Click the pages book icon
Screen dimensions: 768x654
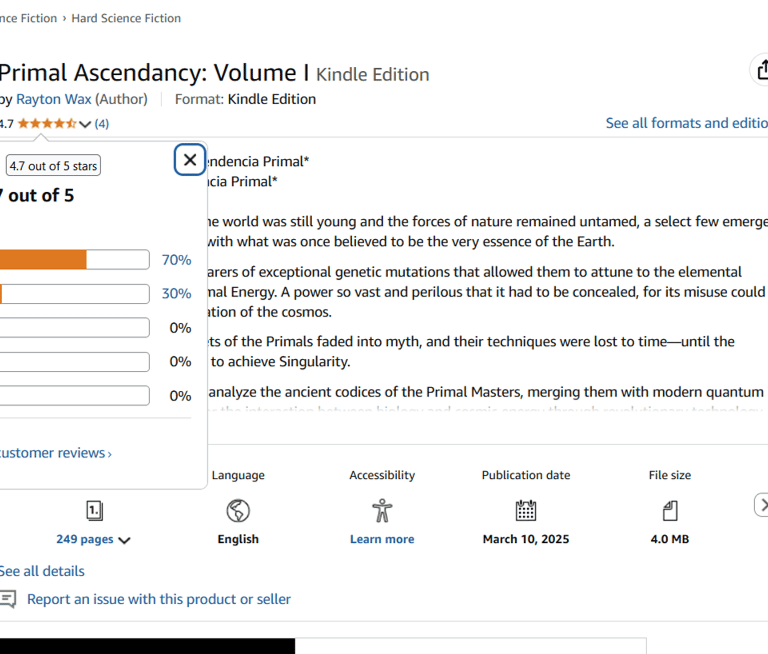94,511
